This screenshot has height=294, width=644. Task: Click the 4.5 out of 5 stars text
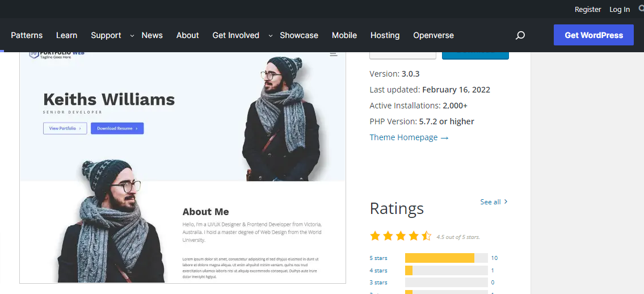pos(458,237)
